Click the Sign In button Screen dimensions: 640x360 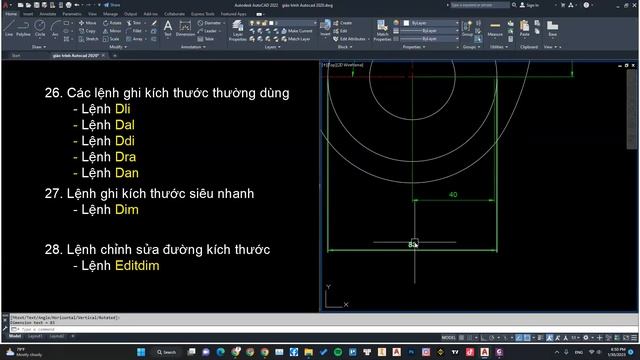click(529, 5)
